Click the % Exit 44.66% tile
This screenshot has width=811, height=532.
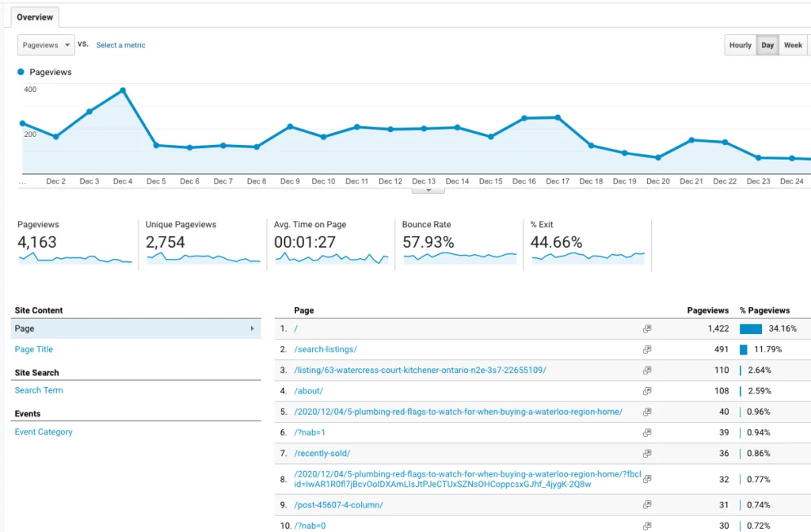click(x=588, y=244)
